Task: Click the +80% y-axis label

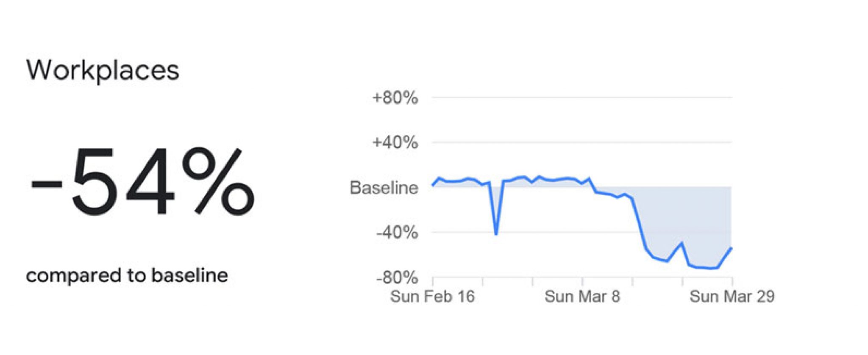Action: click(395, 98)
